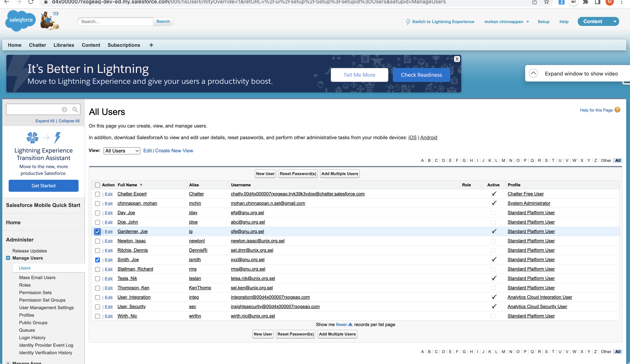Click the bottom Add Multiple Users button
The image size is (630, 364).
pos(337,334)
